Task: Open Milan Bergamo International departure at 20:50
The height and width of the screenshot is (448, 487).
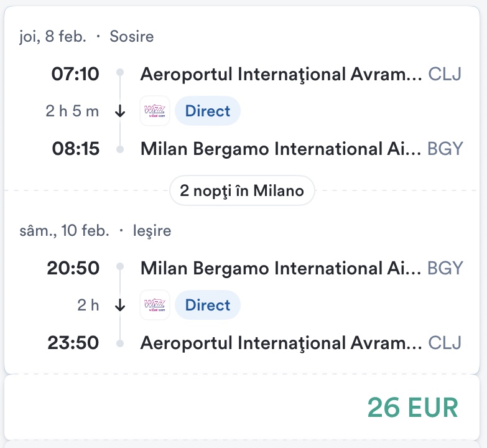Action: click(x=281, y=268)
